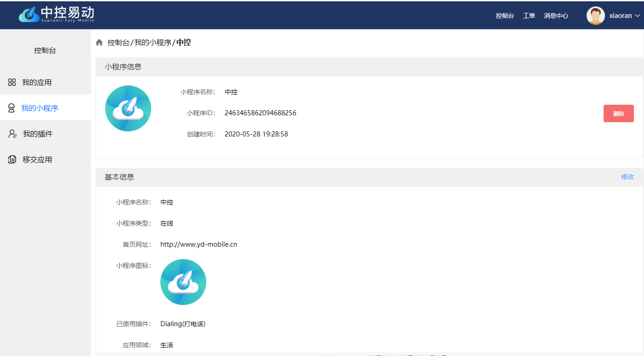Click the 小程序名称 value in 小程序信息

(x=231, y=92)
